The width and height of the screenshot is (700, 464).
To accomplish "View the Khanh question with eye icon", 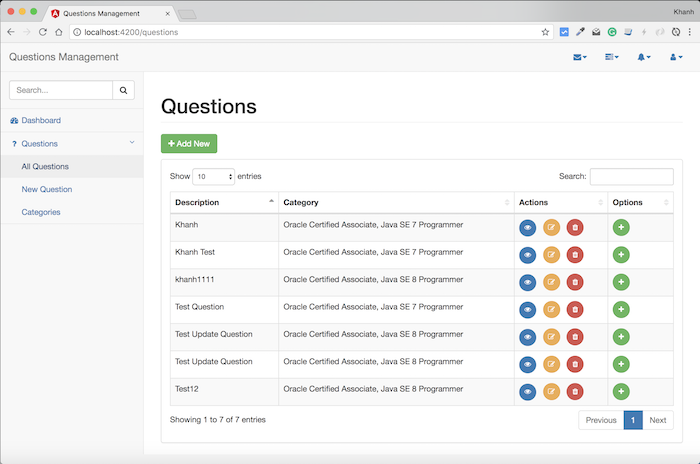I will 528,228.
